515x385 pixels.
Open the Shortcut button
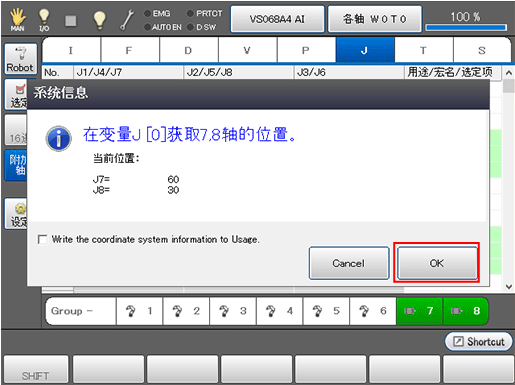479,341
